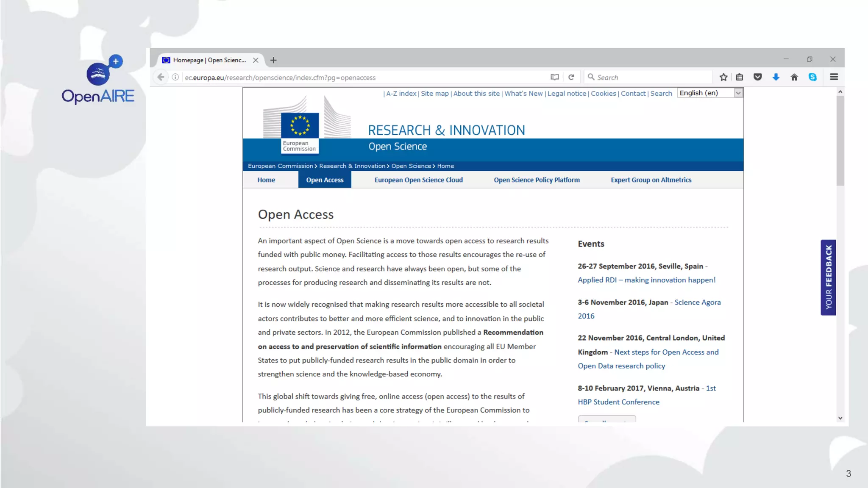Expand the English (en) language dropdown
Image resolution: width=868 pixels, height=488 pixels.
tap(738, 93)
